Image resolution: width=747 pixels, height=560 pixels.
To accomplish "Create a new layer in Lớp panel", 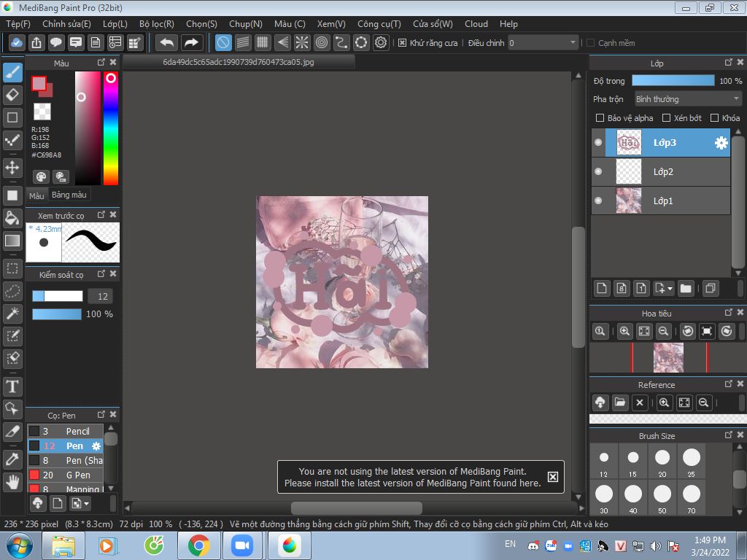I will pos(602,288).
